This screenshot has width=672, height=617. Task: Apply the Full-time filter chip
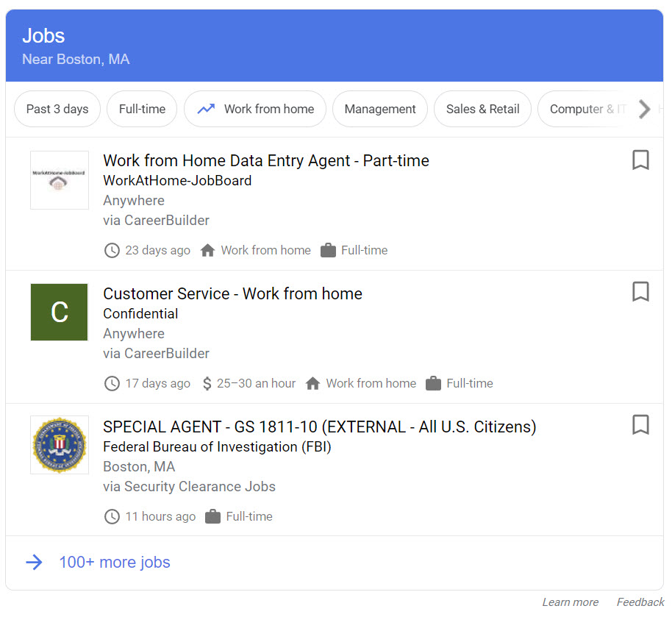pyautogui.click(x=142, y=109)
